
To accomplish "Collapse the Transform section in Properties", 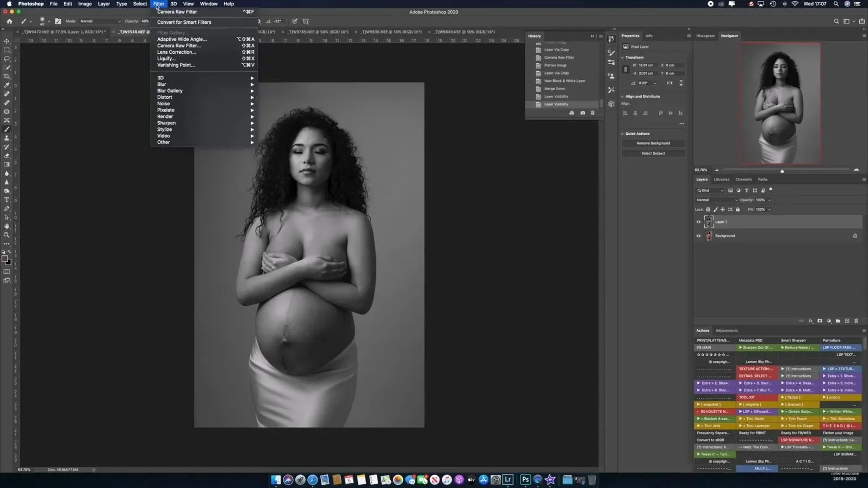I will point(623,57).
